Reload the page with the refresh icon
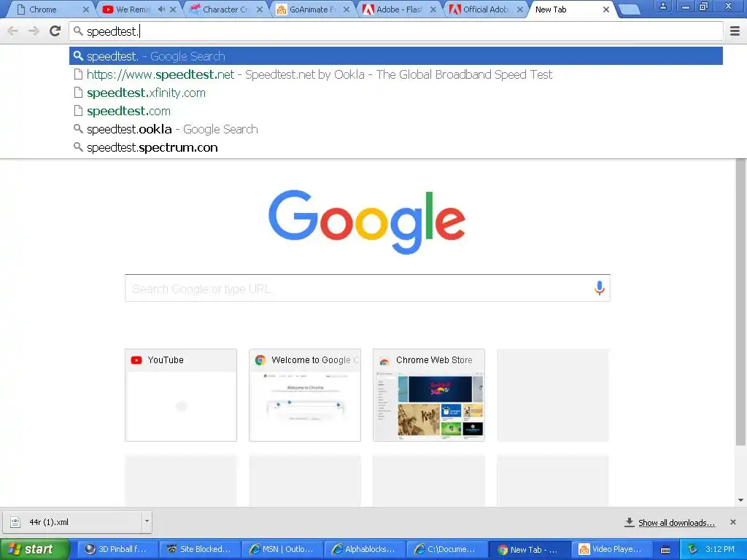The height and width of the screenshot is (560, 747). [x=55, y=31]
